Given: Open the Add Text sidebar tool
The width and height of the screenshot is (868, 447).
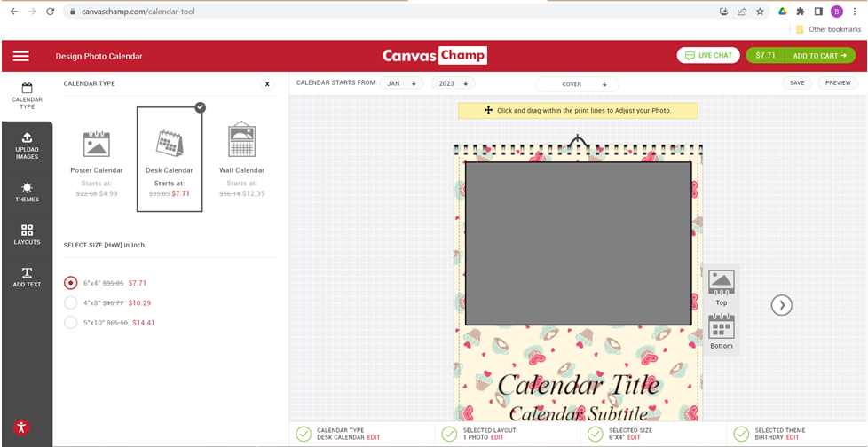Looking at the screenshot, I should point(27,278).
